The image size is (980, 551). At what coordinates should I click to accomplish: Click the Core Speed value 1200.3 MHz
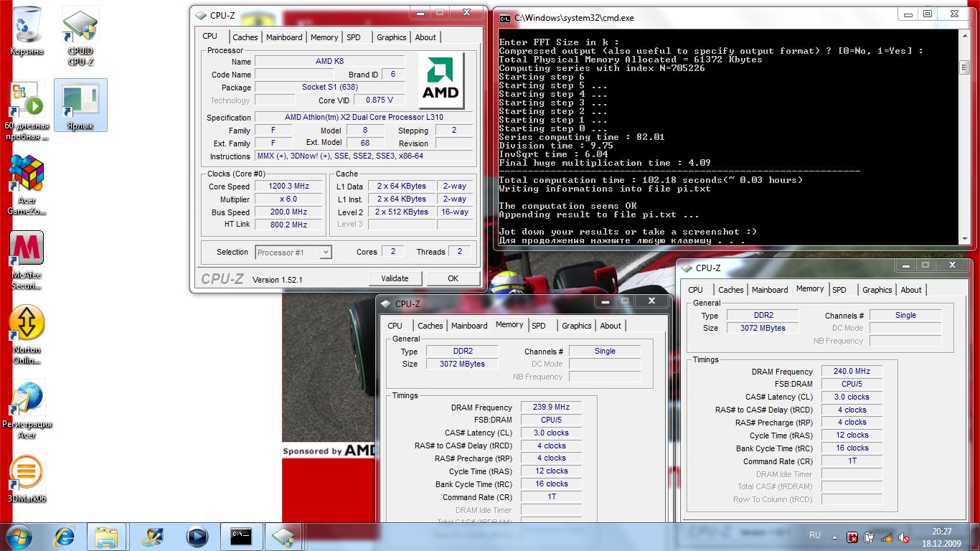(288, 187)
